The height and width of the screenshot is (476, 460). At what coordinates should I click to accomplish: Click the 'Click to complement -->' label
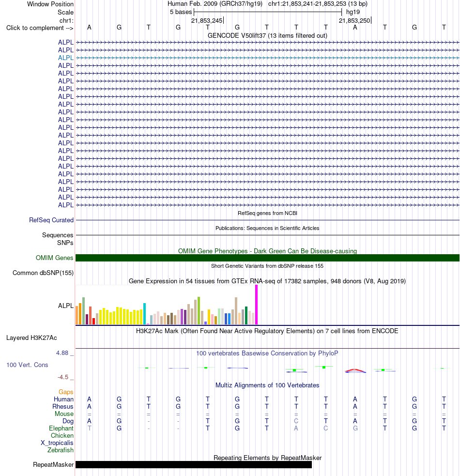pyautogui.click(x=40, y=28)
